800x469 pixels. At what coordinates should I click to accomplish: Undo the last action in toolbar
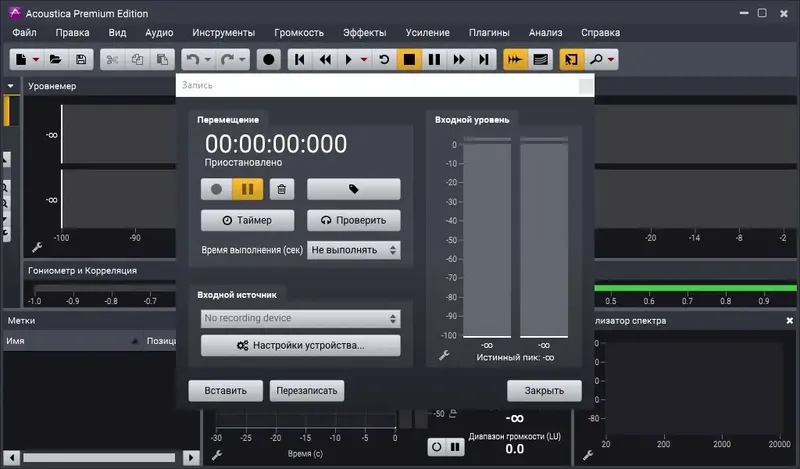[x=192, y=60]
